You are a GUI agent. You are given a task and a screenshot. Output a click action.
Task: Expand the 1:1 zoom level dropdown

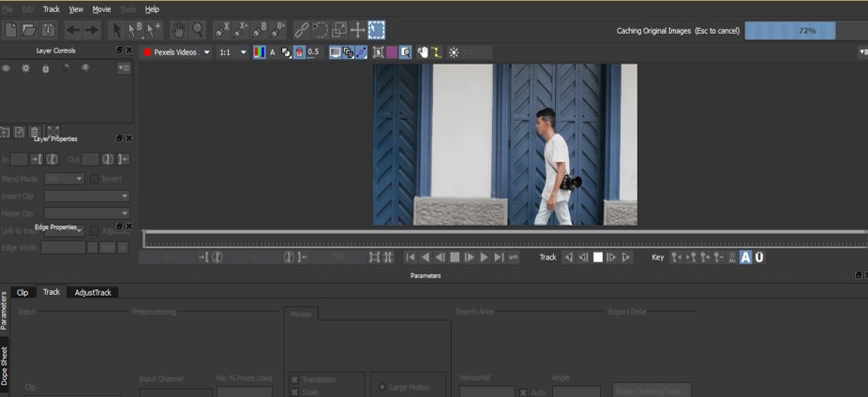coord(233,52)
